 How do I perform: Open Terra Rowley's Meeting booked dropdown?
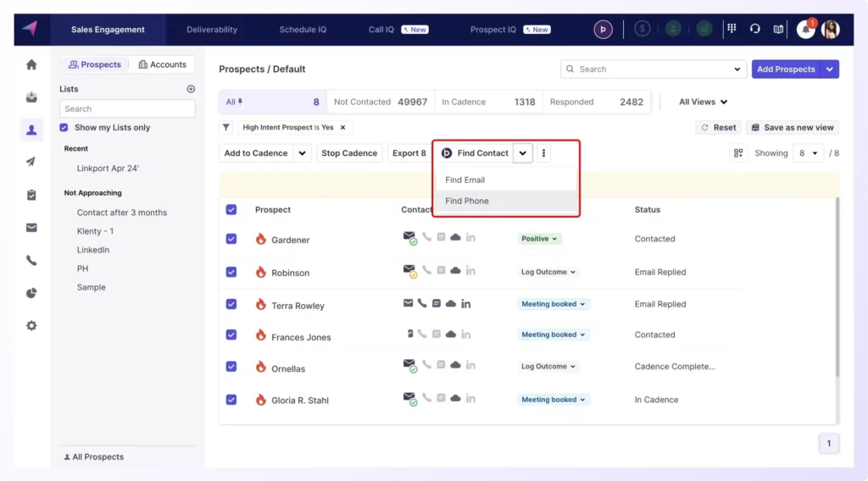pyautogui.click(x=553, y=304)
